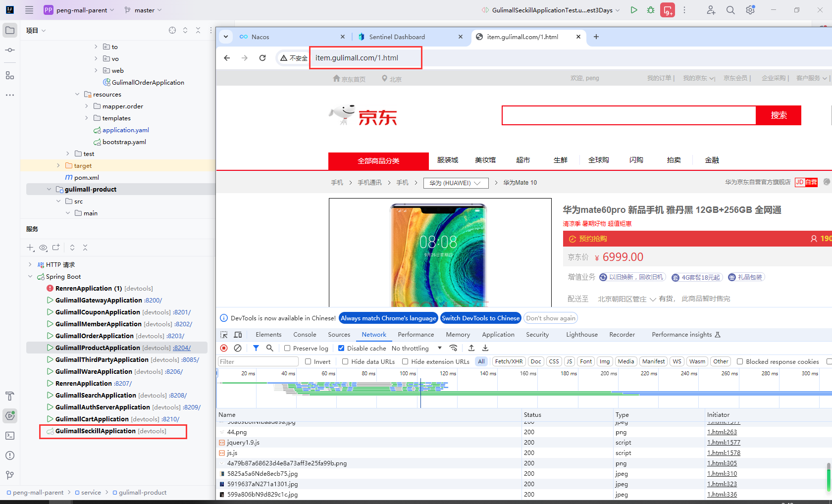Open the No throttling dropdown
Viewport: 832px width, 504px height.
point(416,348)
